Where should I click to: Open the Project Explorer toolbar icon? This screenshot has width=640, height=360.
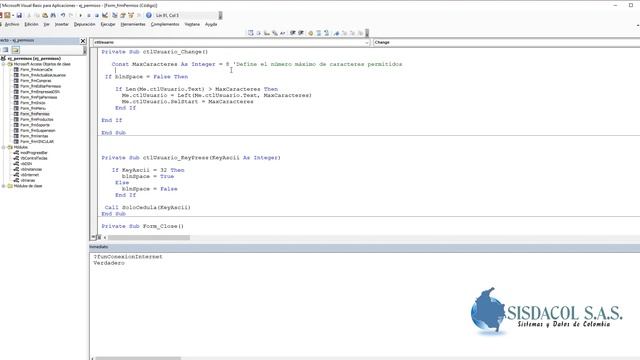click(x=115, y=15)
